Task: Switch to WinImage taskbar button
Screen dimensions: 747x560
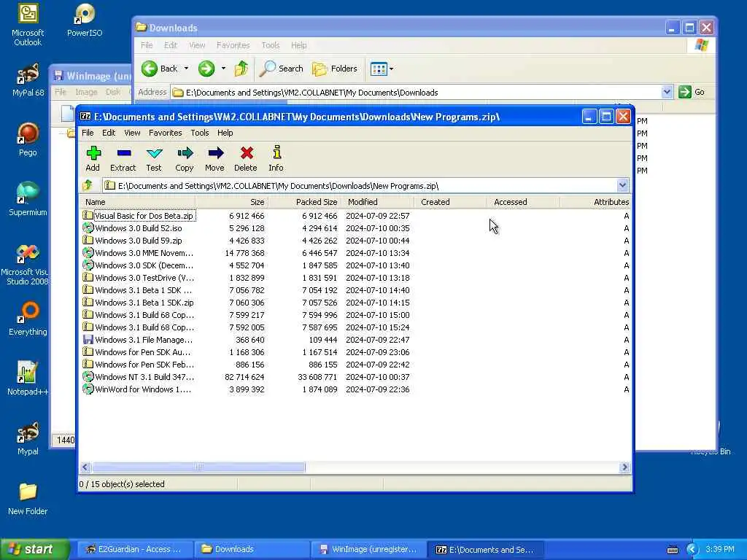Action: 368,549
